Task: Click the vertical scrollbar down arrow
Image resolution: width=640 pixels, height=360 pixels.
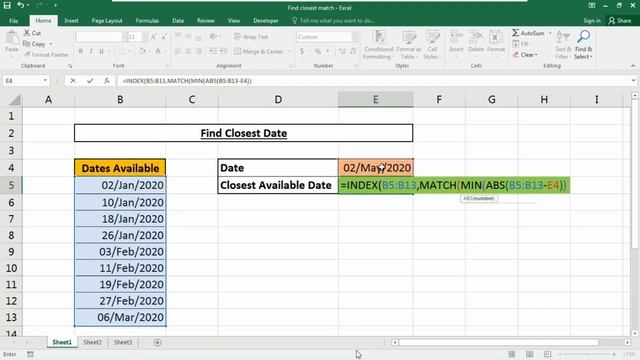Action: click(x=635, y=333)
